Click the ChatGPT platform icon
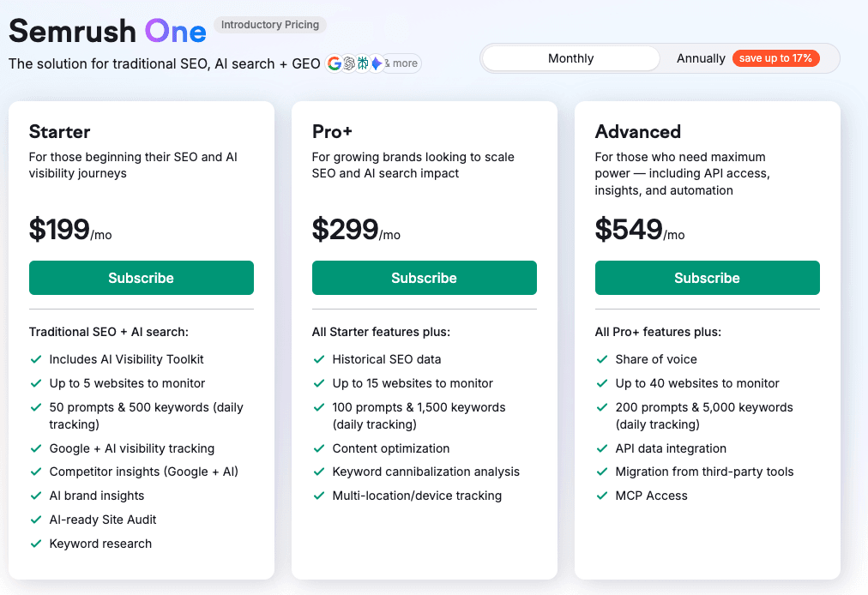The width and height of the screenshot is (868, 595). pos(349,63)
